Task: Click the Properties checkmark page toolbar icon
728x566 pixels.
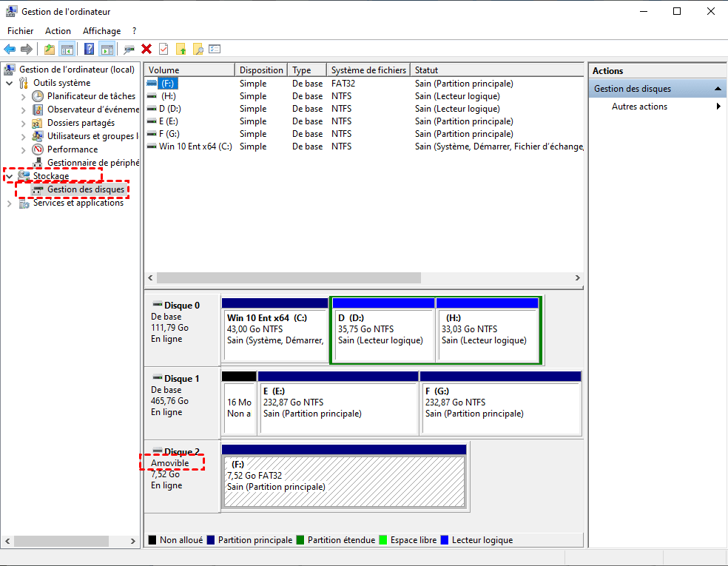Action: [163, 49]
